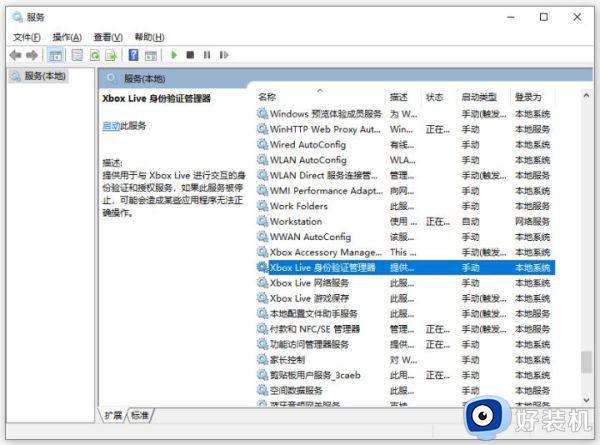Select the Work Folders service
This screenshot has height=445, width=600.
406,206
